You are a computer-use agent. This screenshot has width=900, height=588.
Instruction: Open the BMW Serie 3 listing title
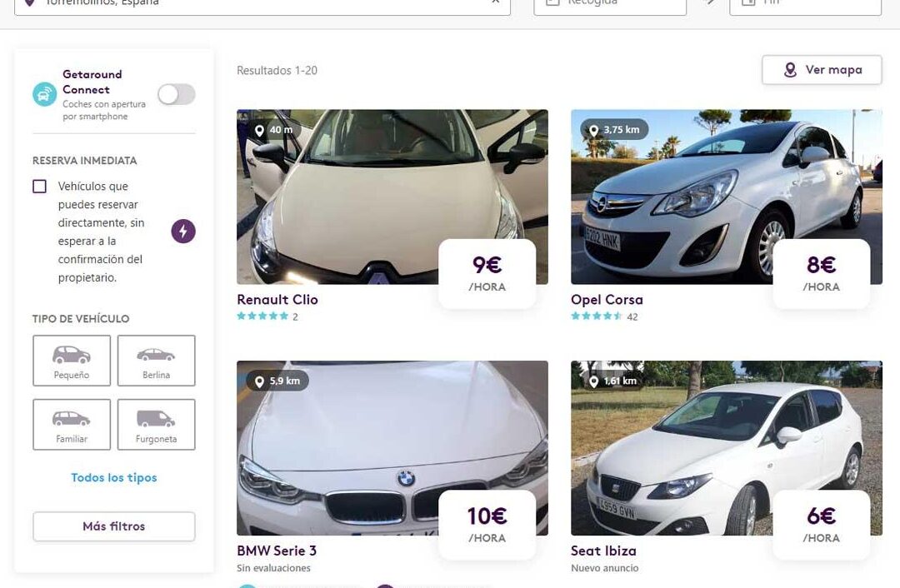pos(277,551)
